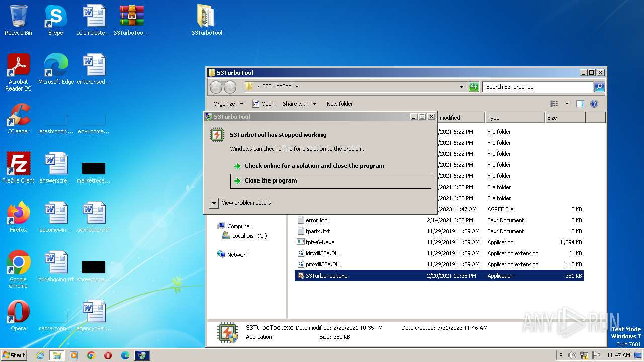
Task: Click New folder in the toolbar
Action: tap(340, 104)
